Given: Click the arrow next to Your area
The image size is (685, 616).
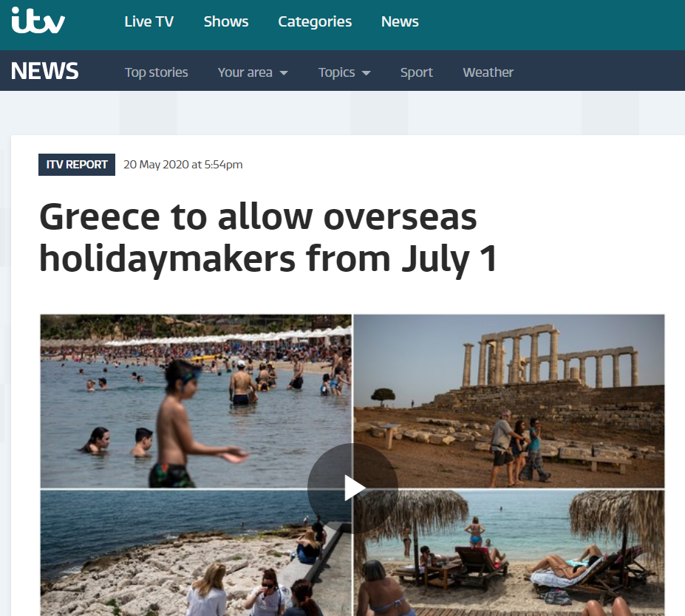Looking at the screenshot, I should tap(284, 73).
